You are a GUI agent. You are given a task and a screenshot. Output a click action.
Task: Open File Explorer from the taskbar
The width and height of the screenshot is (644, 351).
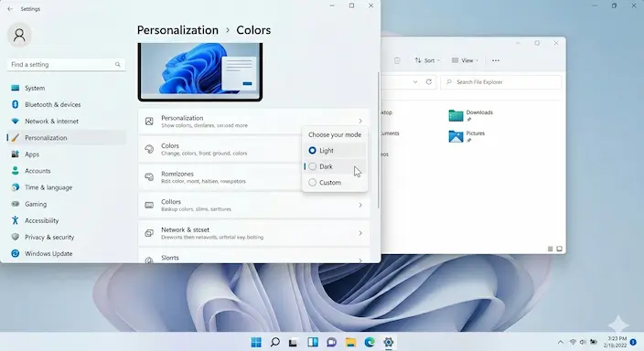click(x=350, y=342)
